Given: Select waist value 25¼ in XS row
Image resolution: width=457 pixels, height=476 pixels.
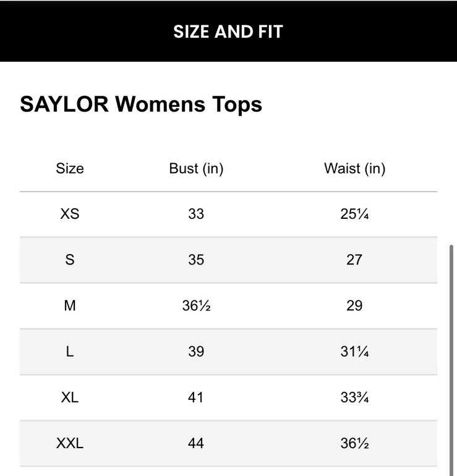Looking at the screenshot, I should 354,214.
